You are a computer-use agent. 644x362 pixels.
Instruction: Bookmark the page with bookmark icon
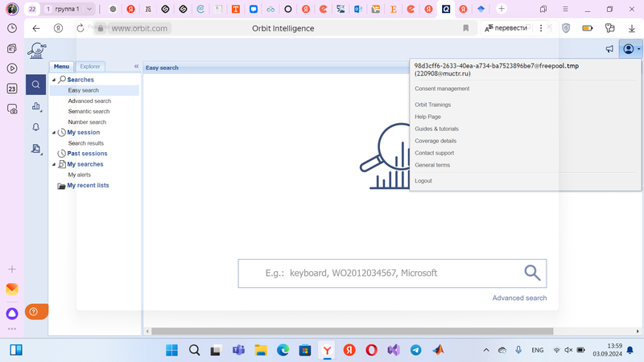466,28
